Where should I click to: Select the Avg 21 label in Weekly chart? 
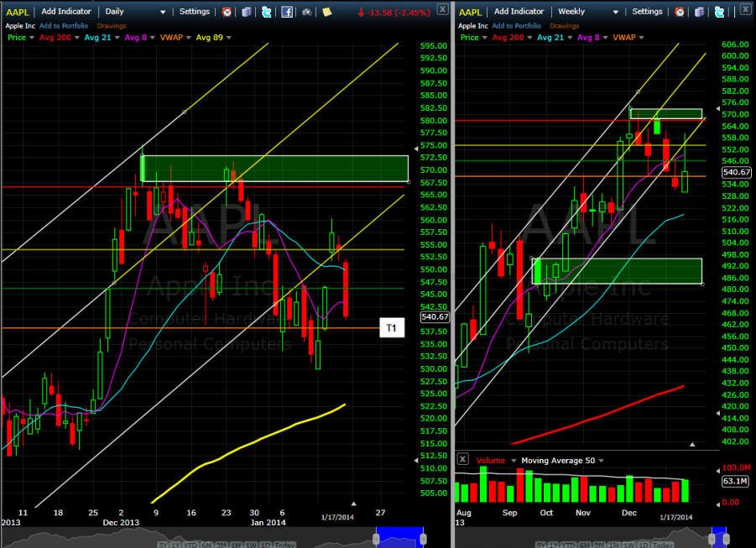550,38
